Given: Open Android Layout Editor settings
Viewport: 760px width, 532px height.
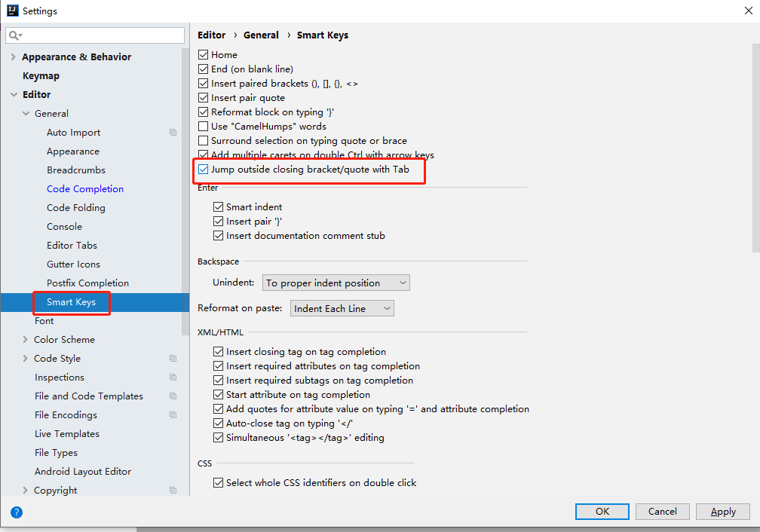Looking at the screenshot, I should [x=83, y=472].
